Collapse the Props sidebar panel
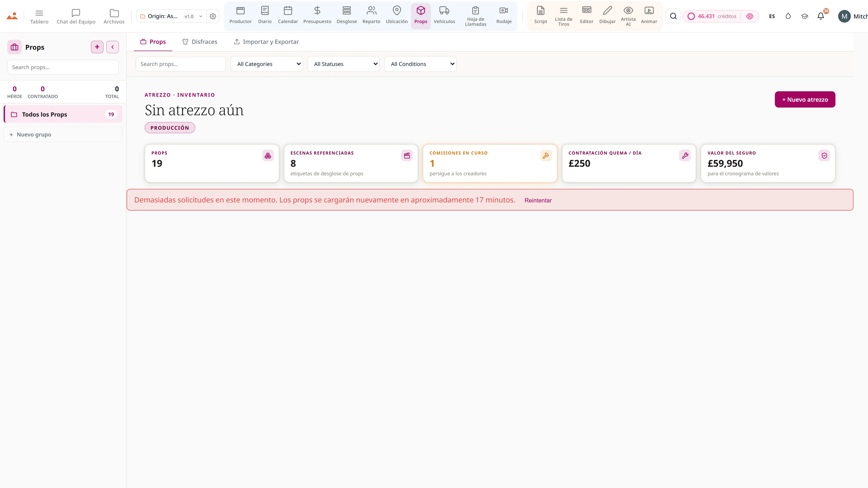 click(x=113, y=47)
